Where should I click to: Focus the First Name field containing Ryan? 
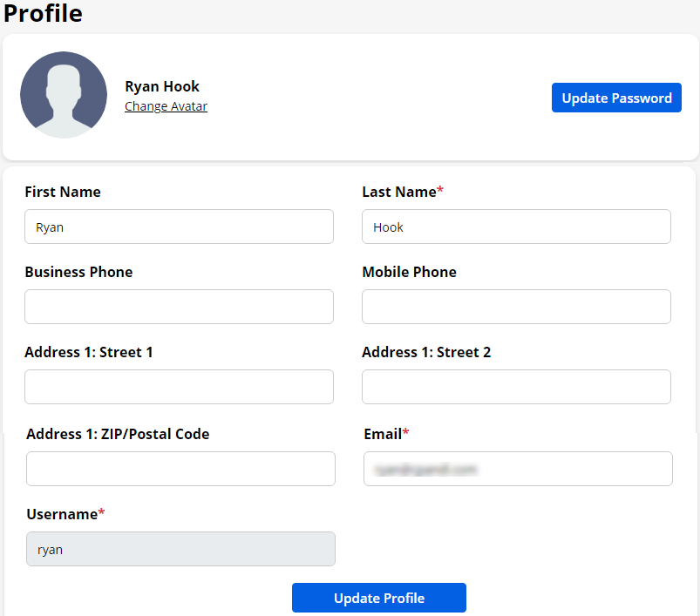point(179,227)
